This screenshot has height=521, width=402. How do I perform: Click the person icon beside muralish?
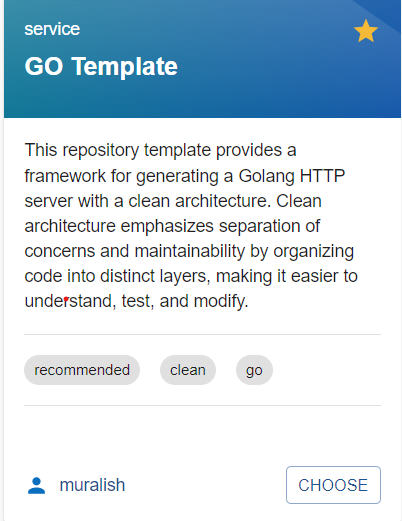(x=36, y=485)
